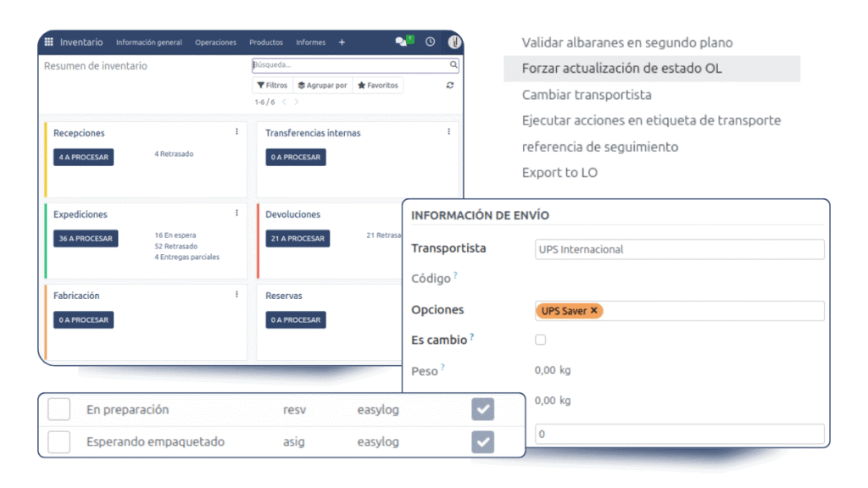Viewport: 868px width, 488px height.
Task: Click the refresh icon below search
Action: [450, 86]
